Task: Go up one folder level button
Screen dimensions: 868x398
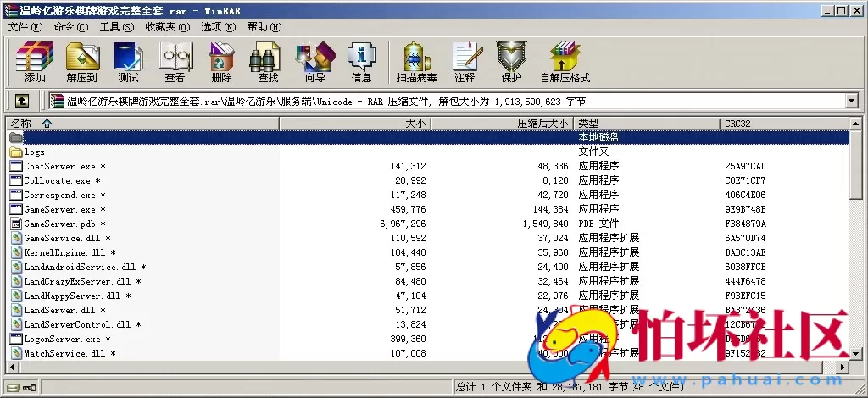Action: click(21, 101)
